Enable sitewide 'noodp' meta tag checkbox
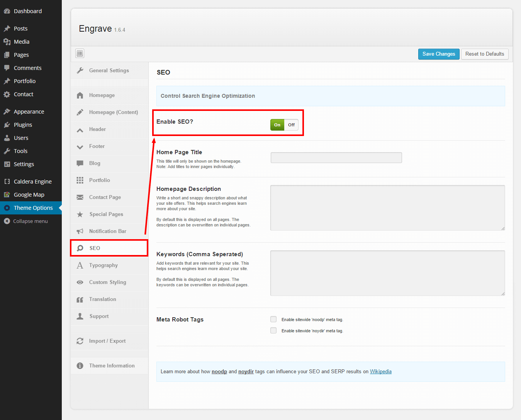Screen dimensions: 521x420 [x=273, y=319]
